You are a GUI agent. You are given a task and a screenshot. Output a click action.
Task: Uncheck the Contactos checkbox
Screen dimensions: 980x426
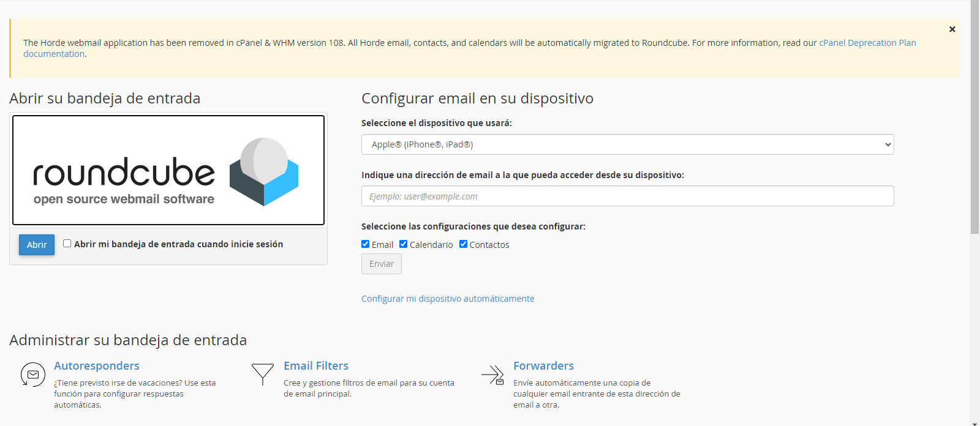[x=464, y=244]
